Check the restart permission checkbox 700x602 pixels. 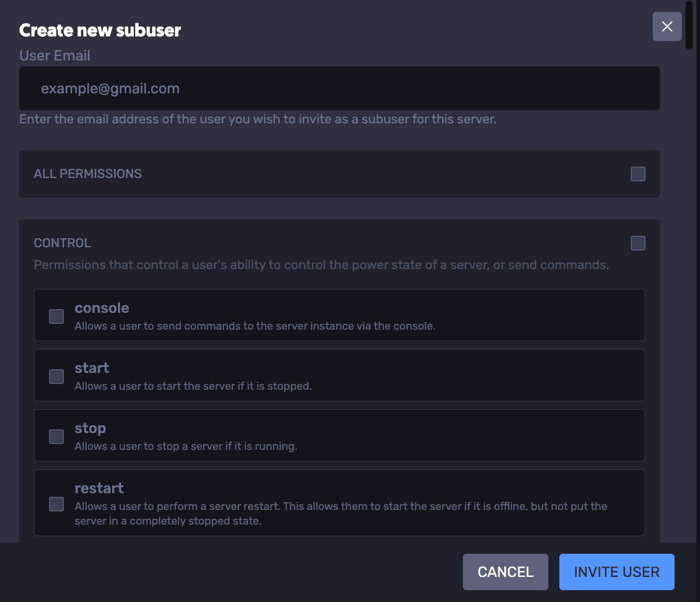[x=56, y=504]
